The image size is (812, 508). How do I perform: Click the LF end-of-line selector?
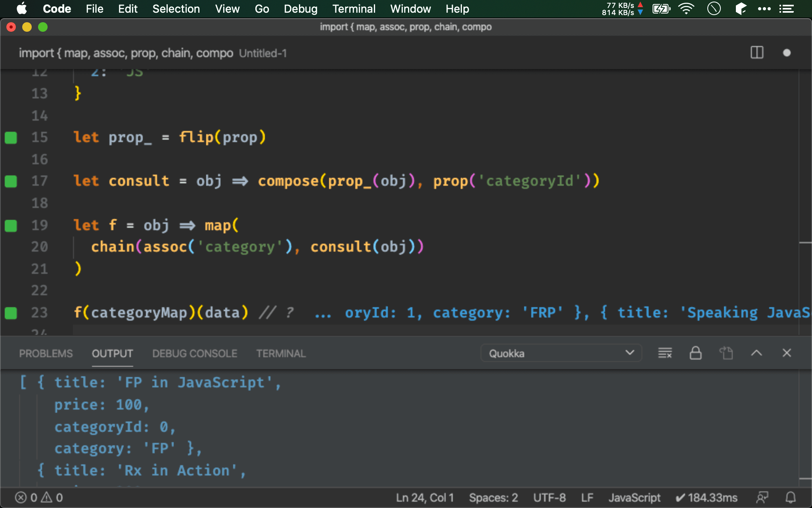[x=587, y=498]
